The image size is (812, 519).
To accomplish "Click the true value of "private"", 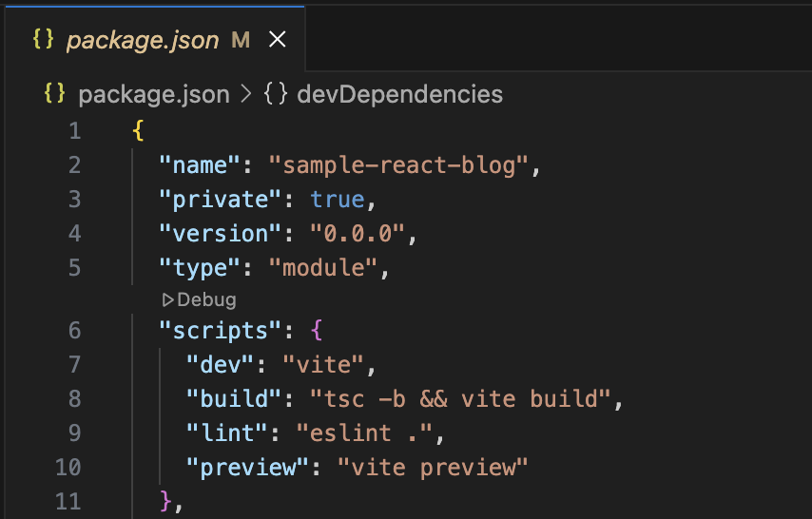I will 338,200.
